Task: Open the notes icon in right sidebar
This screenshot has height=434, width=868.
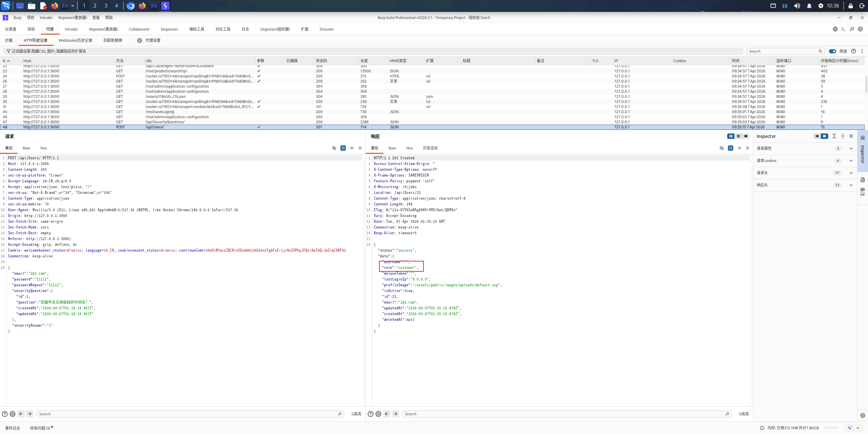Action: pyautogui.click(x=863, y=180)
